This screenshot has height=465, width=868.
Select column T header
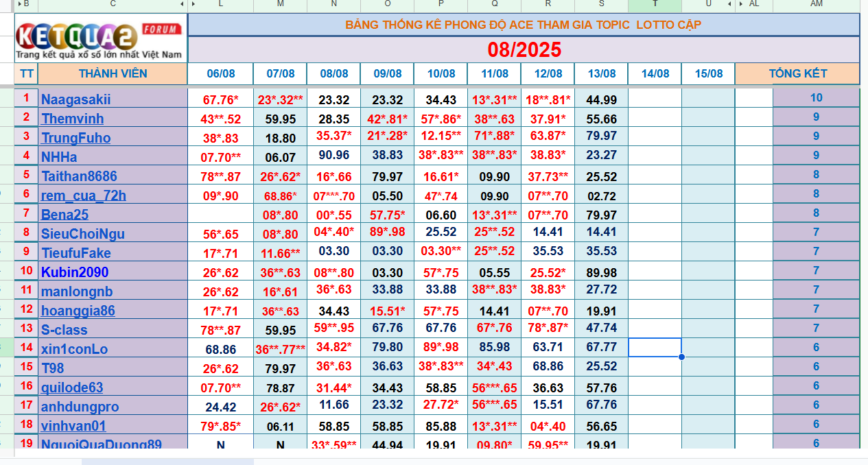pos(655,4)
